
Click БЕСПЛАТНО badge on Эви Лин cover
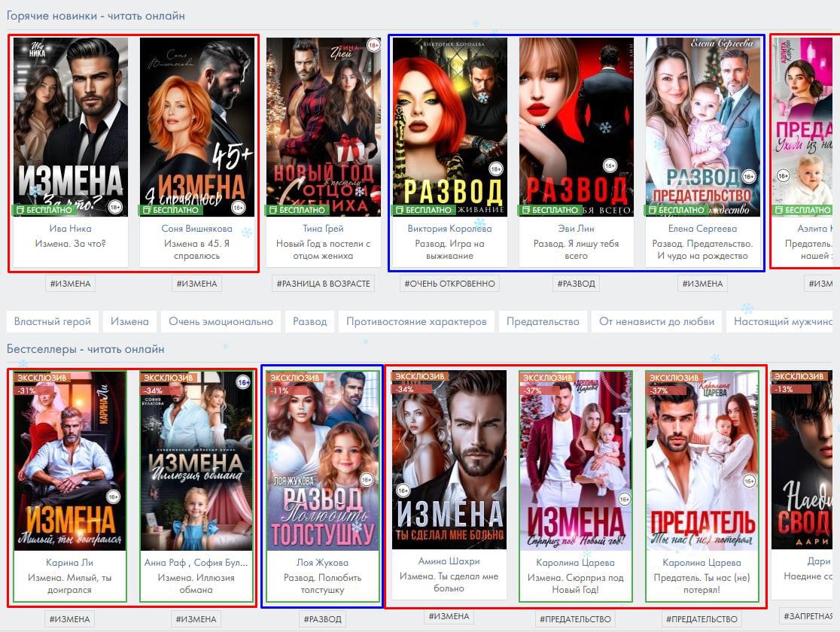(549, 210)
